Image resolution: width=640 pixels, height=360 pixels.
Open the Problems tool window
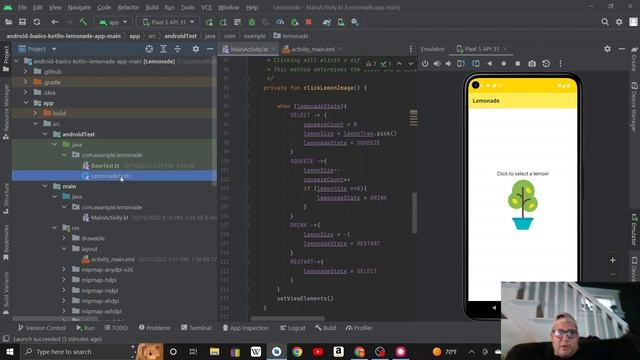click(154, 328)
